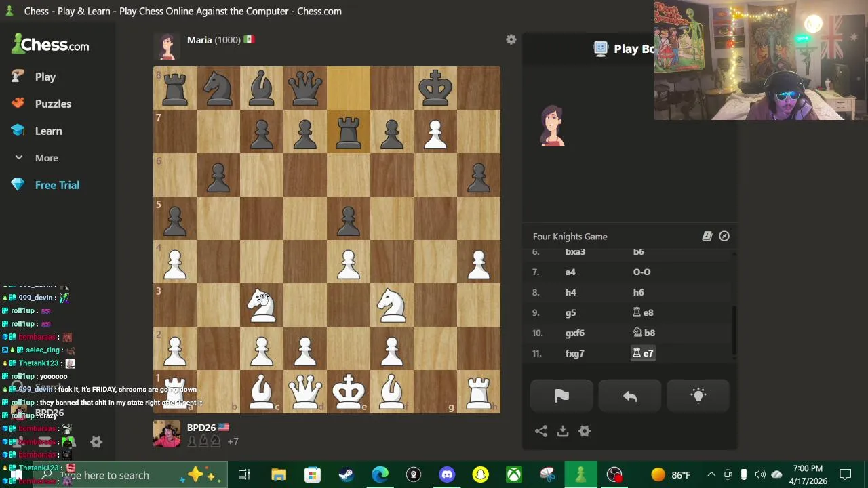Select move h6 in move list
The height and width of the screenshot is (488, 868).
tap(638, 292)
